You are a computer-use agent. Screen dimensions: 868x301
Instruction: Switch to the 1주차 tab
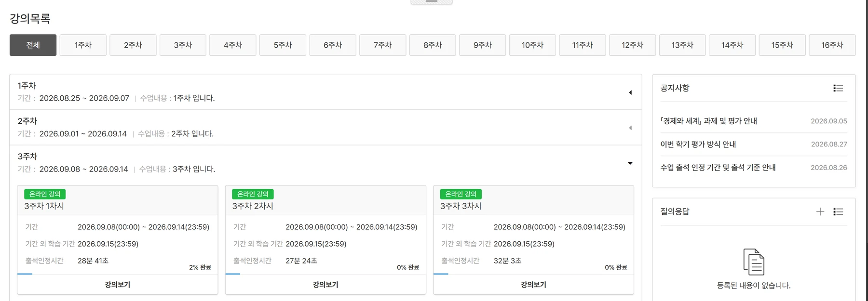click(83, 45)
